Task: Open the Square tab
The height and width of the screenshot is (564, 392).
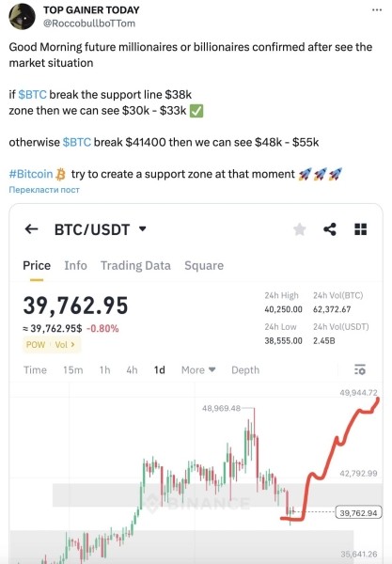Action: coord(204,265)
